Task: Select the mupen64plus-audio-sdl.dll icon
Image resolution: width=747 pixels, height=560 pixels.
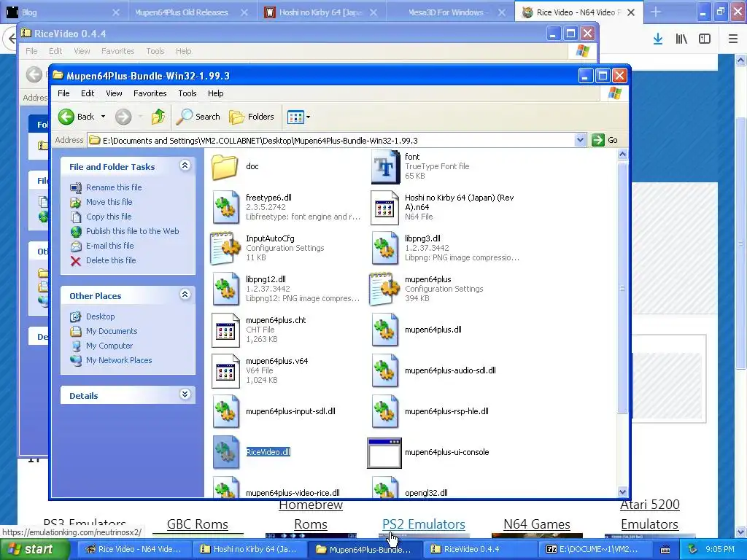Action: pyautogui.click(x=385, y=371)
